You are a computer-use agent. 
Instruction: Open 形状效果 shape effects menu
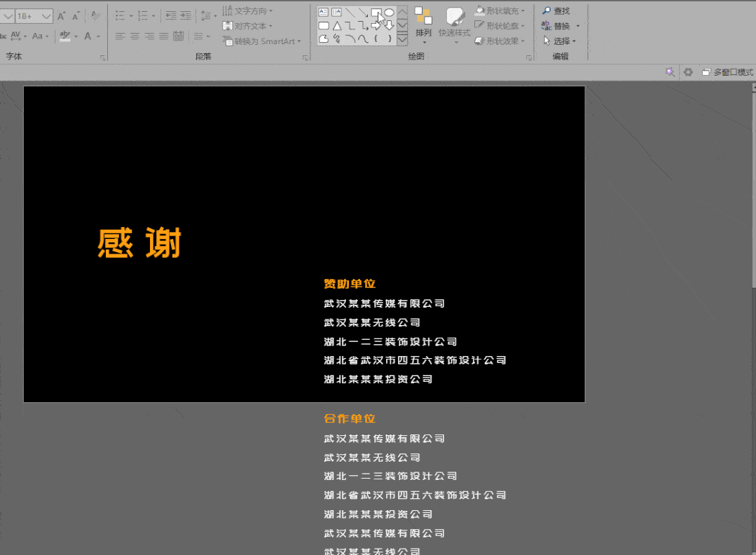(500, 41)
